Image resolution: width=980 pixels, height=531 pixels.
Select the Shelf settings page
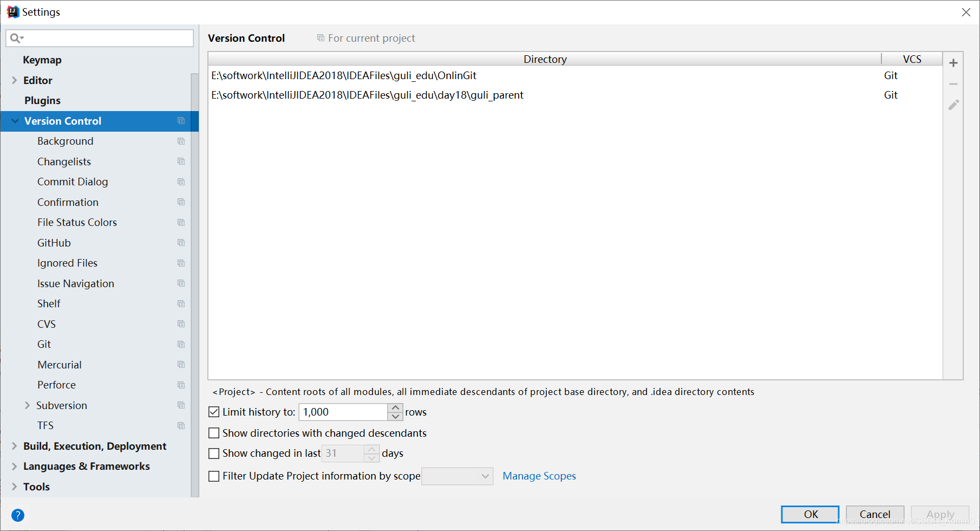pos(49,304)
